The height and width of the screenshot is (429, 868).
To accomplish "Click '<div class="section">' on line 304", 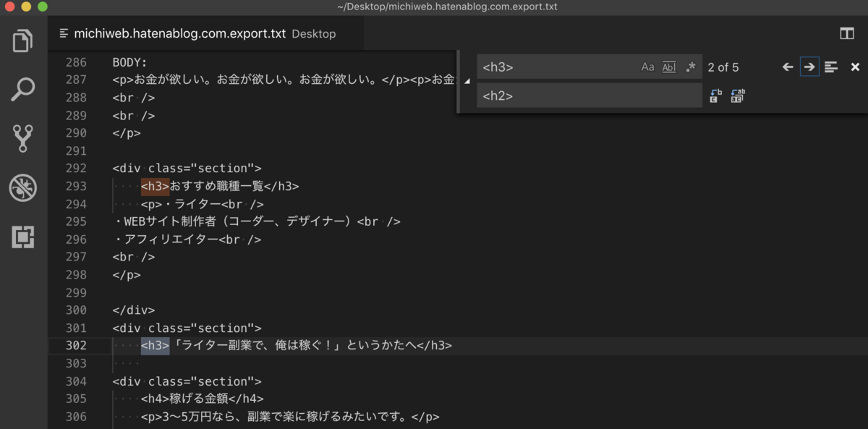I will point(187,381).
